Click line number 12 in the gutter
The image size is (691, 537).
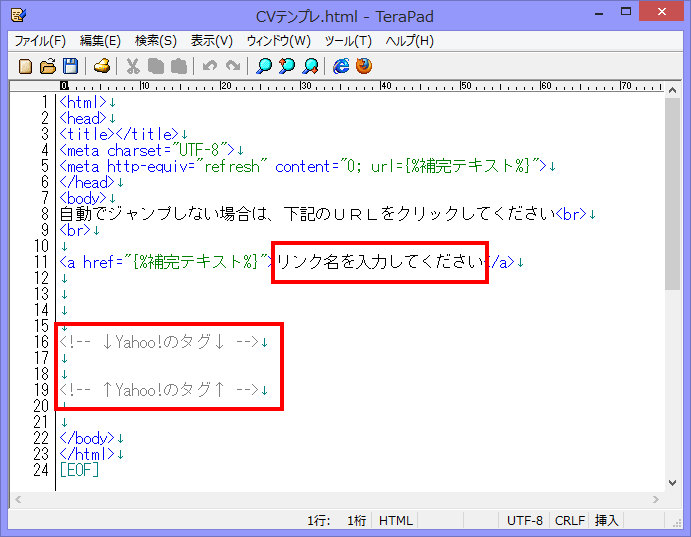tap(41, 278)
